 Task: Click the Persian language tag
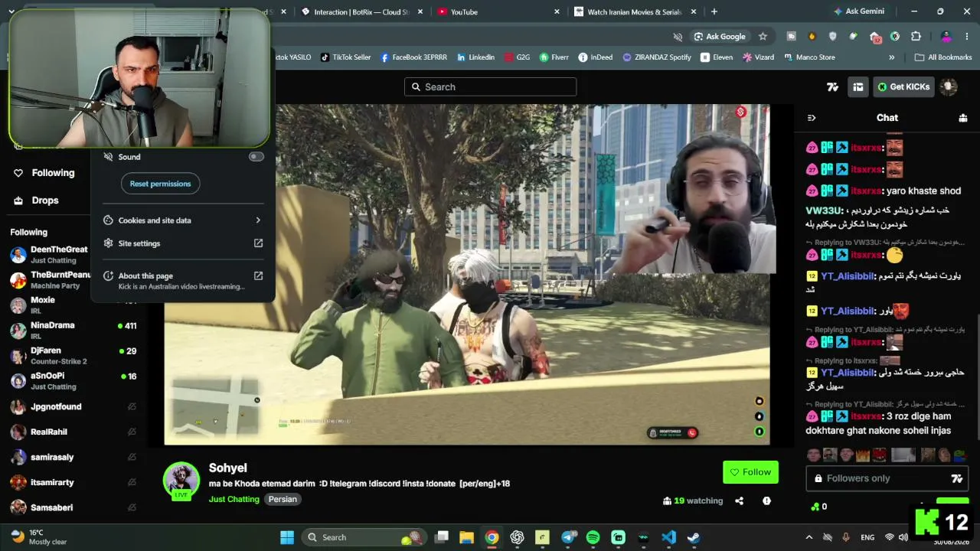click(283, 499)
